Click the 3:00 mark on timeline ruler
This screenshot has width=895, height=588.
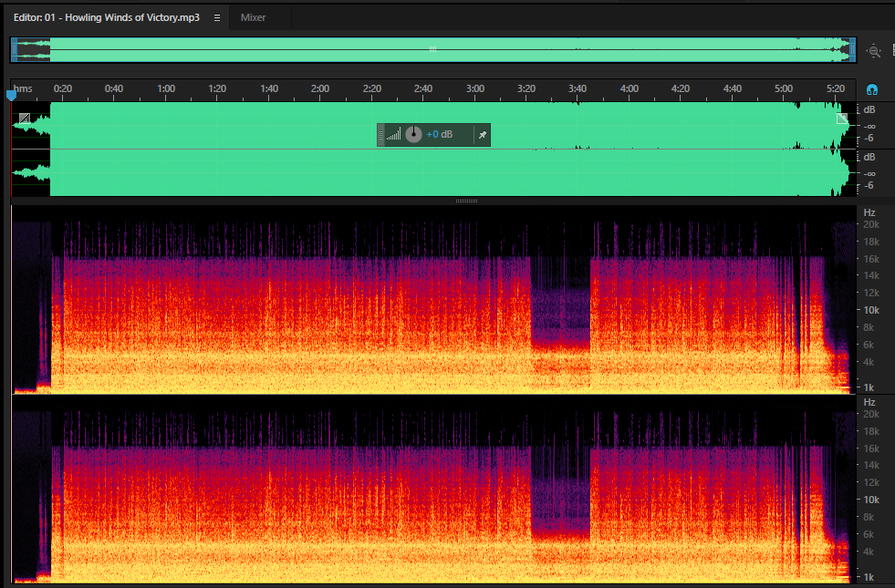click(475, 88)
